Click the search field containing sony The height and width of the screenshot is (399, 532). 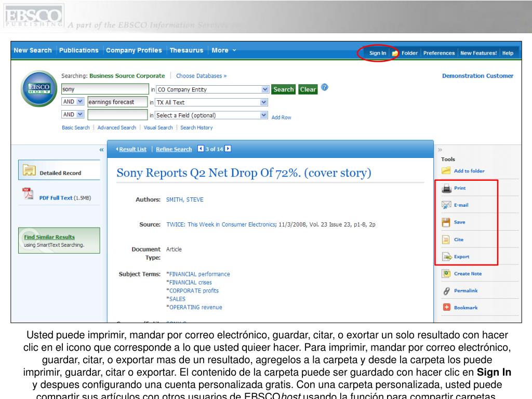[105, 89]
